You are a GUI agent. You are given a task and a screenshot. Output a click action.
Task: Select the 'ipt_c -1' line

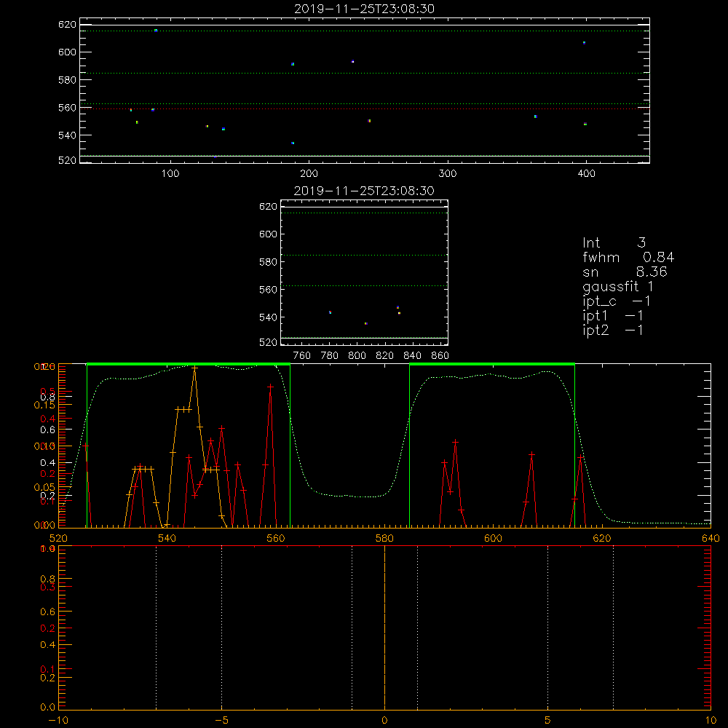pyautogui.click(x=617, y=301)
